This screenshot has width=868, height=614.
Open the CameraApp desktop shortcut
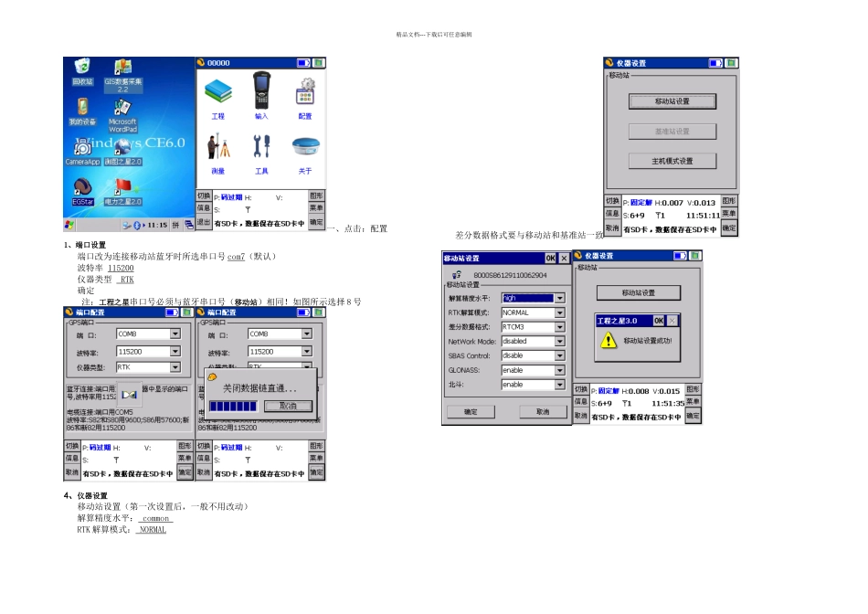(82, 151)
